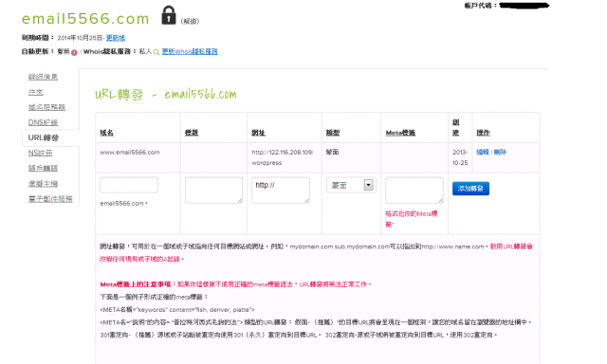Click the green magnifier icon near Whois privacy
This screenshot has height=364, width=607.
(156, 52)
